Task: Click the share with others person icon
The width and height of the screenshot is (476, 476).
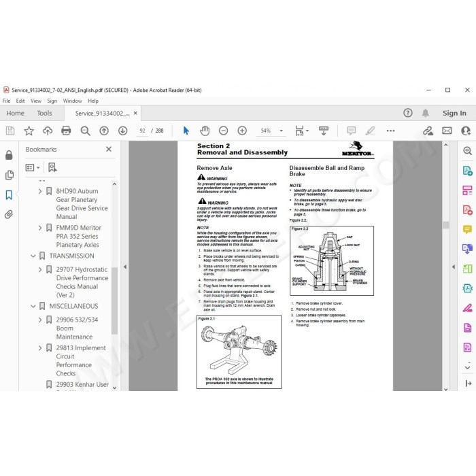Action: tap(466, 131)
